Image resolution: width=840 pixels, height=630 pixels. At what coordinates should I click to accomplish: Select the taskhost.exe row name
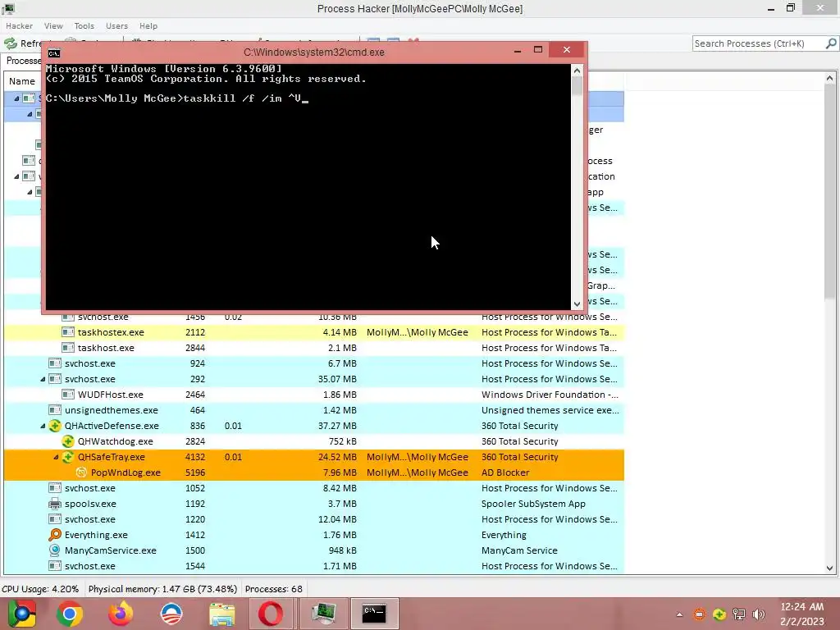[106, 348]
